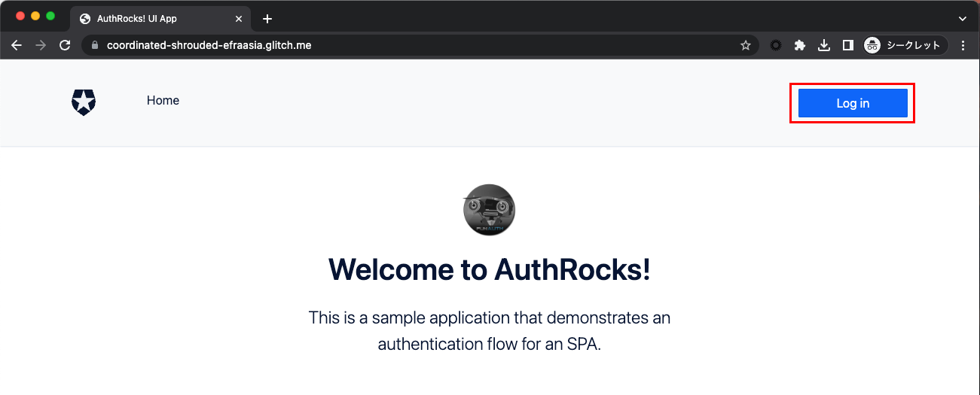
Task: Click the dark round extension icon
Action: pyautogui.click(x=776, y=45)
